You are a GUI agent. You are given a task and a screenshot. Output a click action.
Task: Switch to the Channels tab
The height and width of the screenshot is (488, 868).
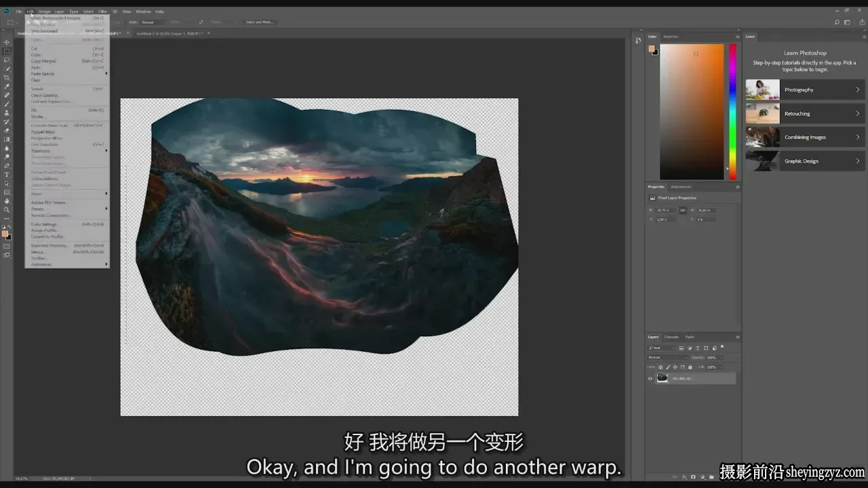[671, 337]
